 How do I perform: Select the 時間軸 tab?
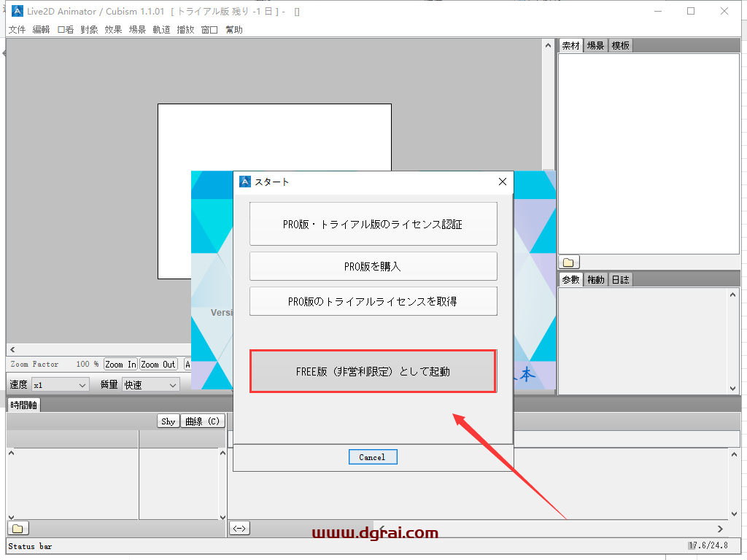[x=24, y=405]
